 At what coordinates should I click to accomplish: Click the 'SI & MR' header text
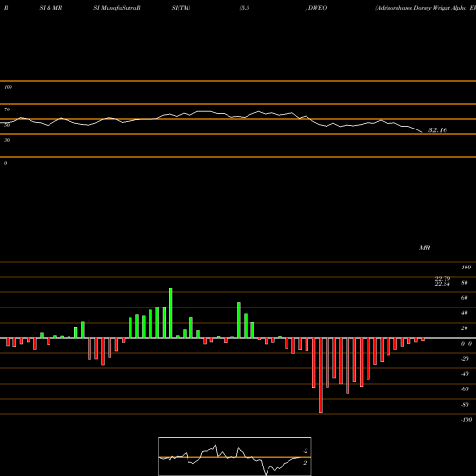click(x=50, y=8)
